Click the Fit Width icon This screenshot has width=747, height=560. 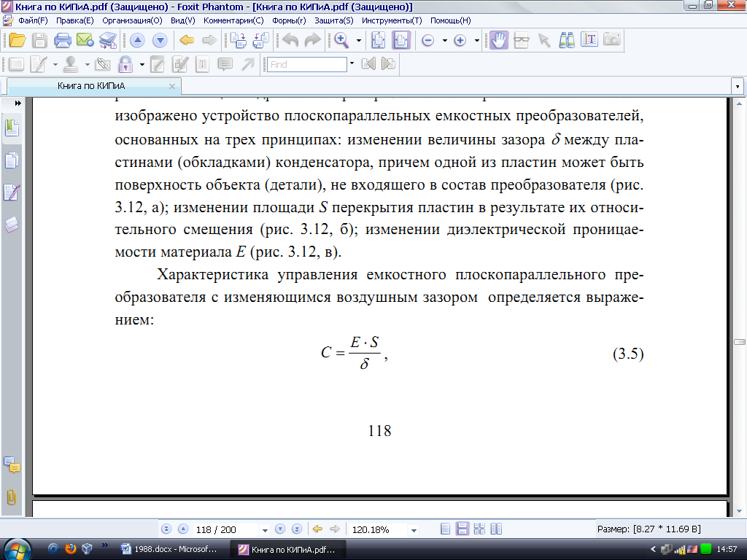click(x=401, y=41)
